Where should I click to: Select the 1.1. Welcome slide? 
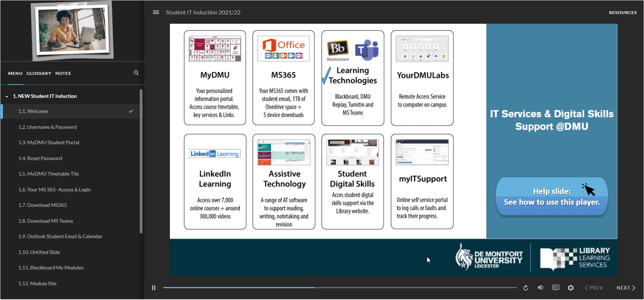(70, 112)
